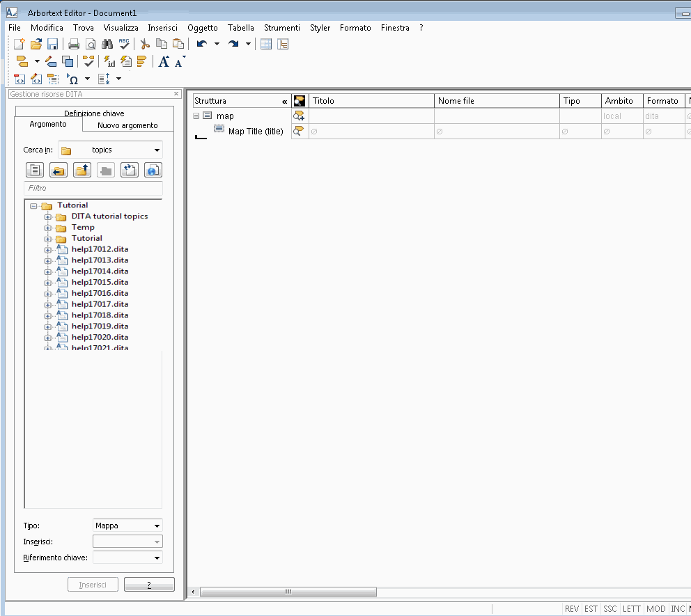691x616 pixels.
Task: Open the Strumenti menu
Action: pos(282,28)
